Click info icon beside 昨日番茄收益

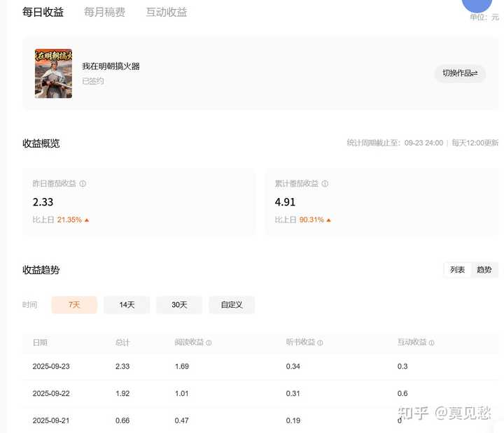click(x=83, y=184)
